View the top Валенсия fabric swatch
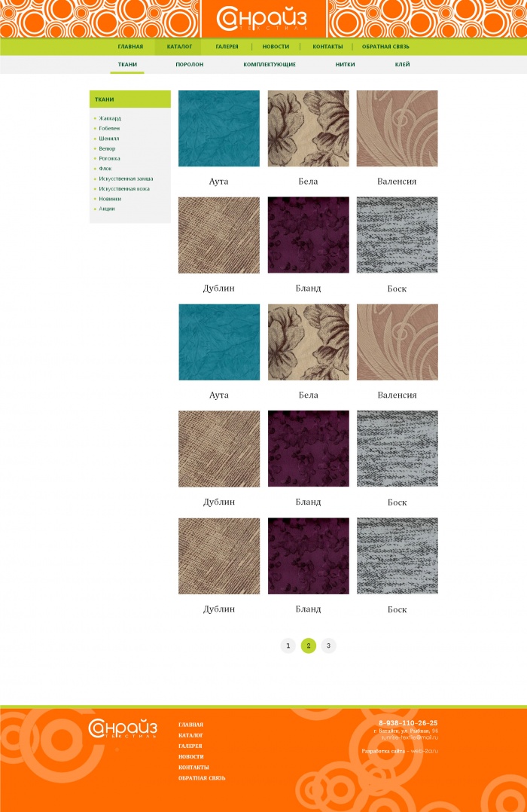 point(397,128)
